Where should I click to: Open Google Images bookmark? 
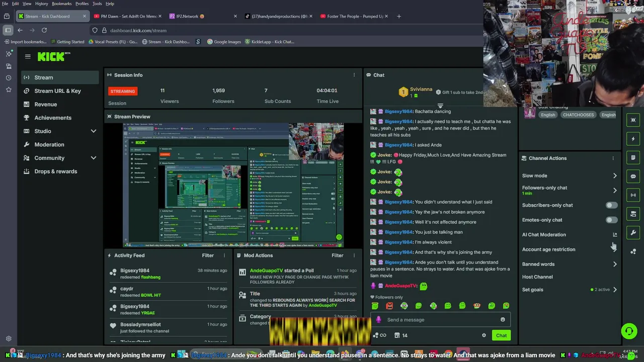tap(224, 42)
